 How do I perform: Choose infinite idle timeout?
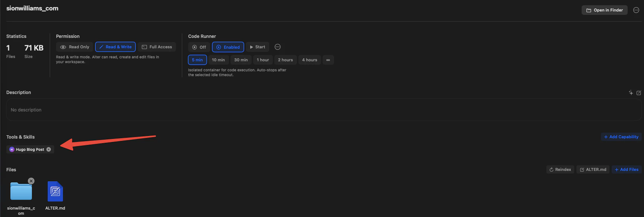point(328,60)
